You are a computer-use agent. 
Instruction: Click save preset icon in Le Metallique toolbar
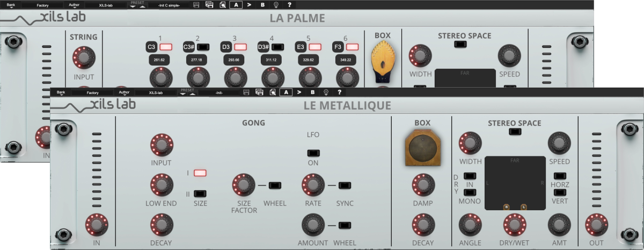246,92
